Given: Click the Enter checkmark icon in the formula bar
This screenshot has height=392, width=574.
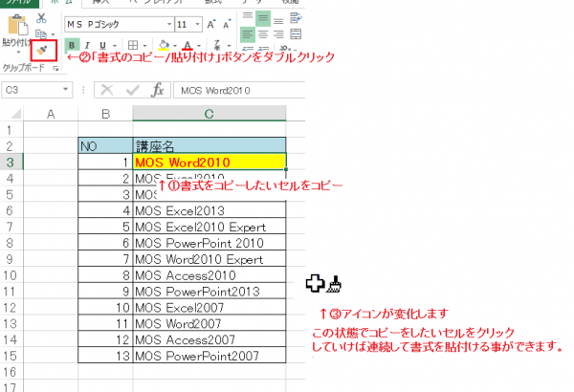Looking at the screenshot, I should click(x=132, y=90).
